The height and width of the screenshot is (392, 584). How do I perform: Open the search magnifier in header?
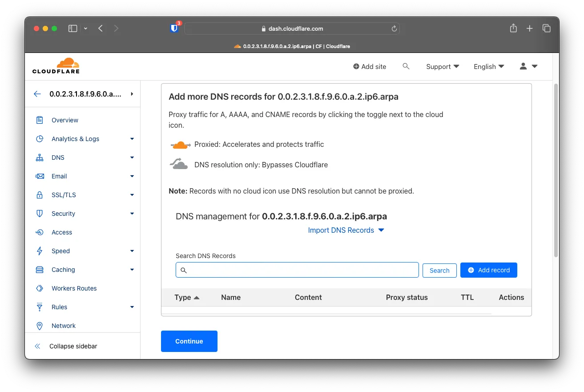point(406,66)
